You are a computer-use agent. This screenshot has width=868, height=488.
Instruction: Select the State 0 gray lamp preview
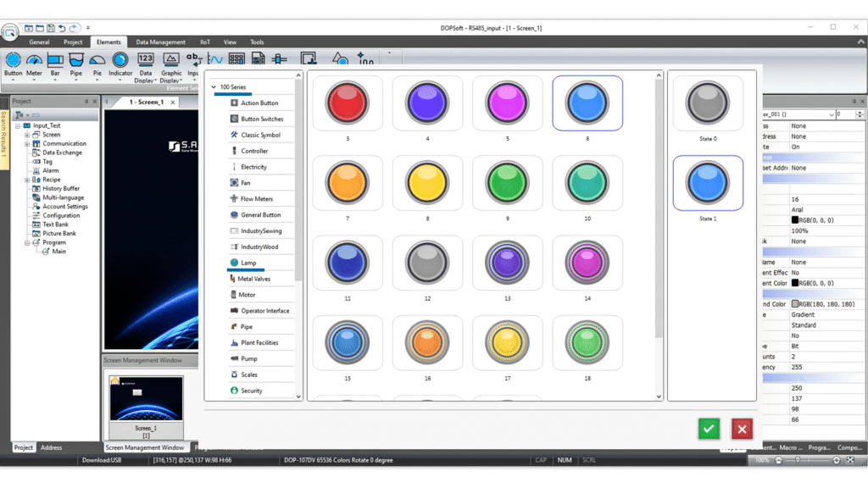coord(708,103)
